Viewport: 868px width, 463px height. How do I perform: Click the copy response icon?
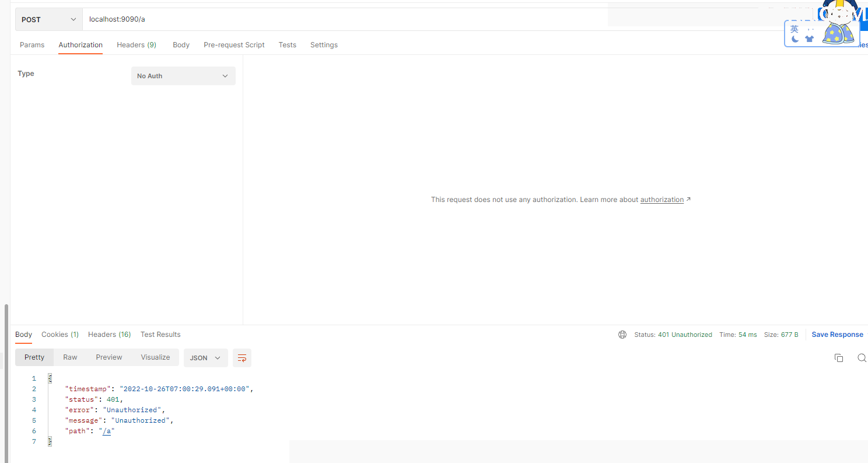coord(839,358)
